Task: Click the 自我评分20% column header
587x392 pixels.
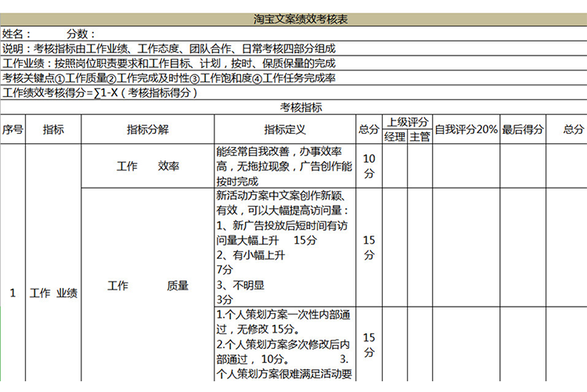Action: click(466, 130)
